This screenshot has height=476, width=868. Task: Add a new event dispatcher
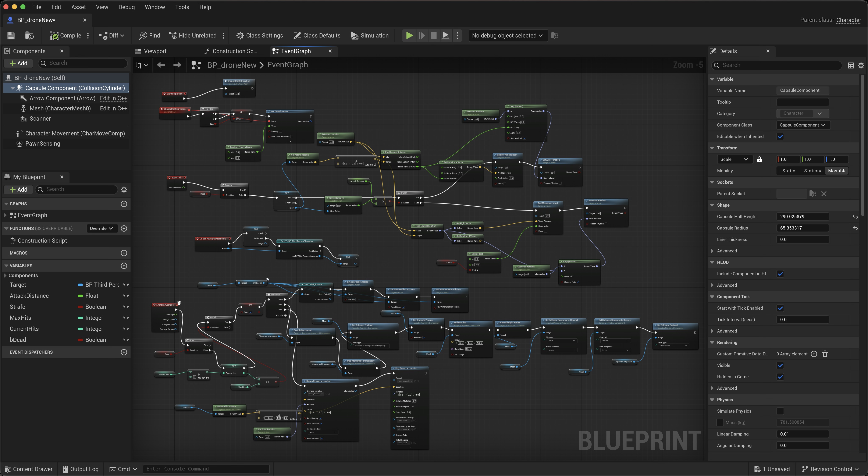coord(124,352)
